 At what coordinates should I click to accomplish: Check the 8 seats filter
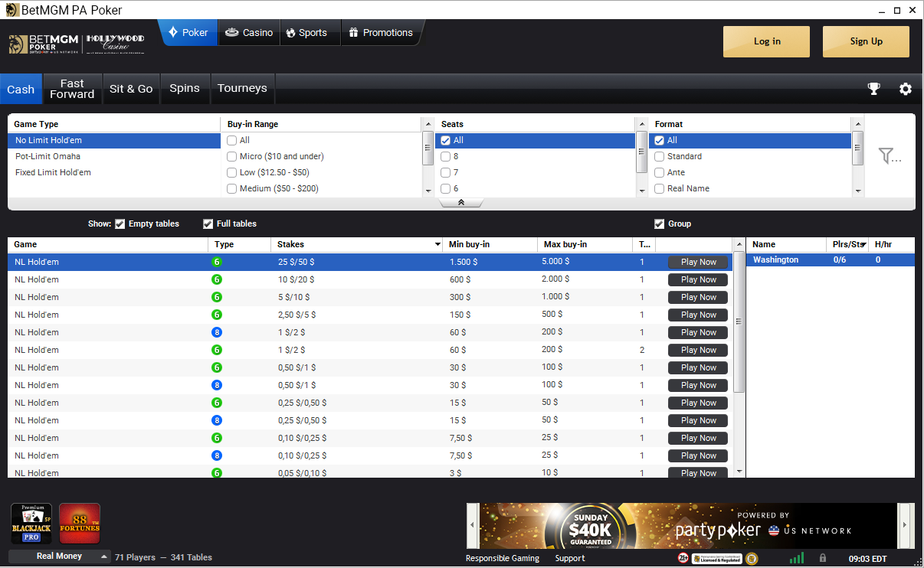(x=445, y=156)
